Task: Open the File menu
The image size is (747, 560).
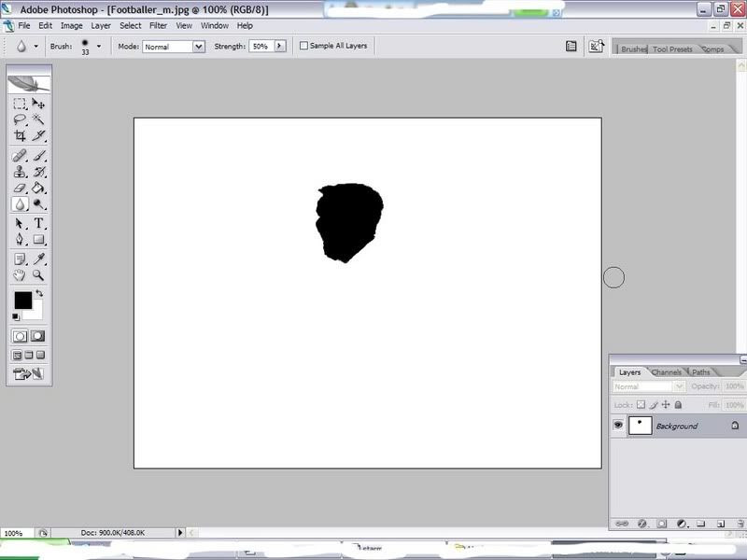Action: point(24,26)
